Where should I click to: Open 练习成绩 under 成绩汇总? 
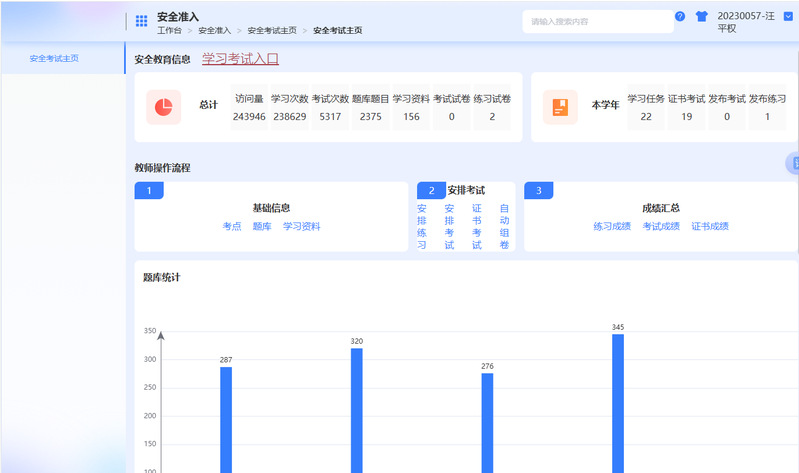611,227
